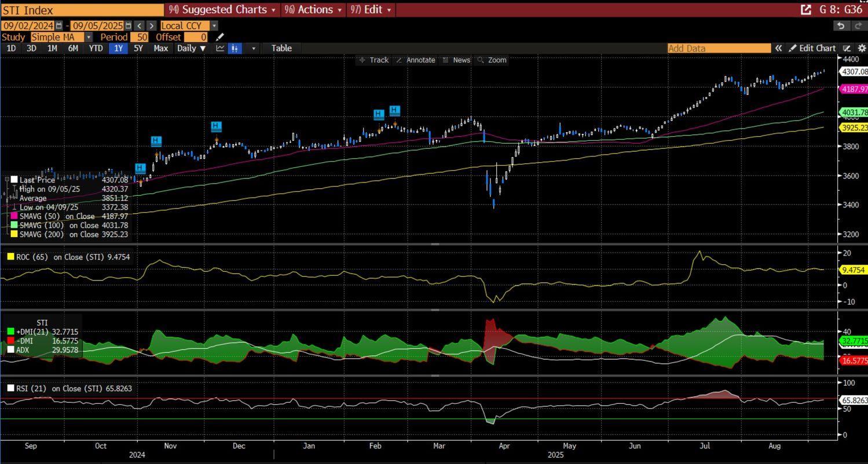Select the candlestick chart type toggle
Viewport: 868px width, 464px height.
[235, 48]
